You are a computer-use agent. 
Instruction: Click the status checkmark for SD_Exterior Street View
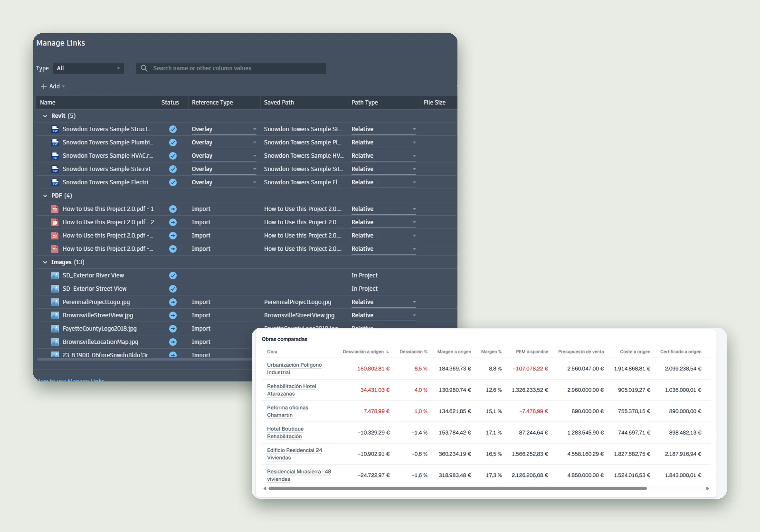point(173,289)
